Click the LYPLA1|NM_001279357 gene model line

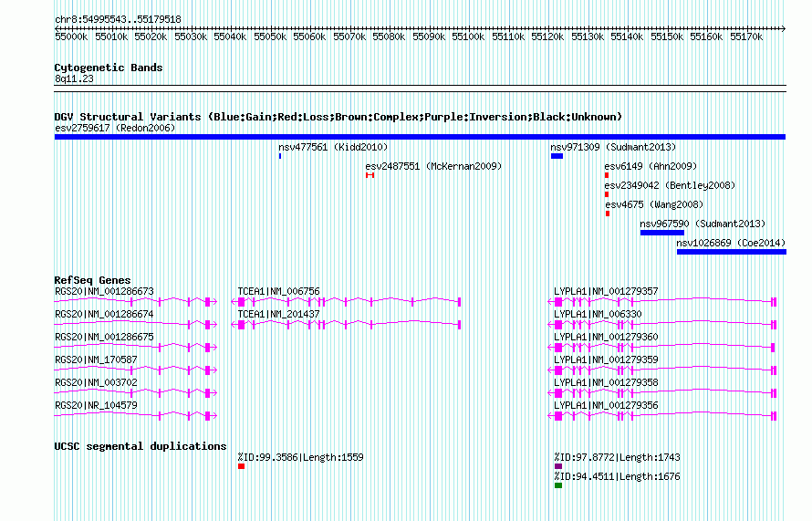[x=662, y=301]
